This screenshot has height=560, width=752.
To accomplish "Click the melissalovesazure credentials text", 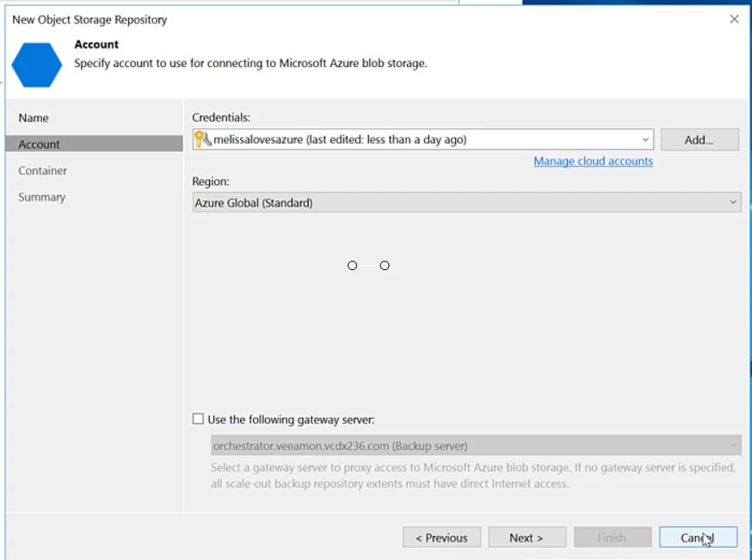I will click(x=340, y=139).
